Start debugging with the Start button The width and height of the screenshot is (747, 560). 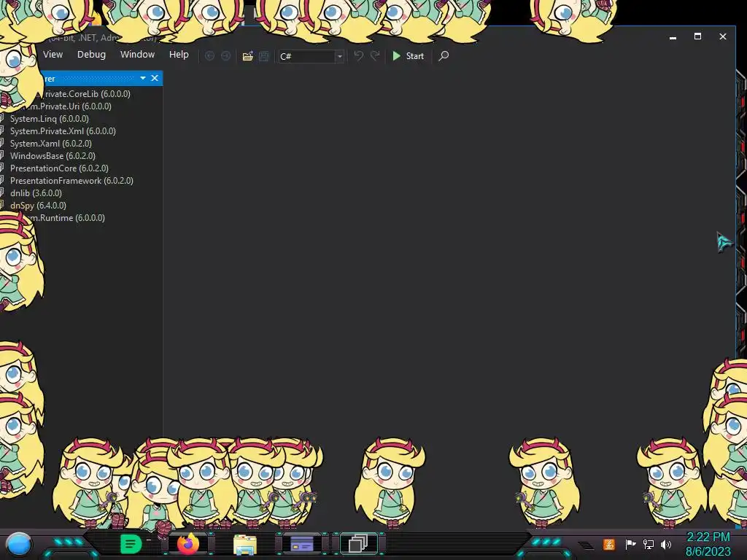click(x=409, y=56)
